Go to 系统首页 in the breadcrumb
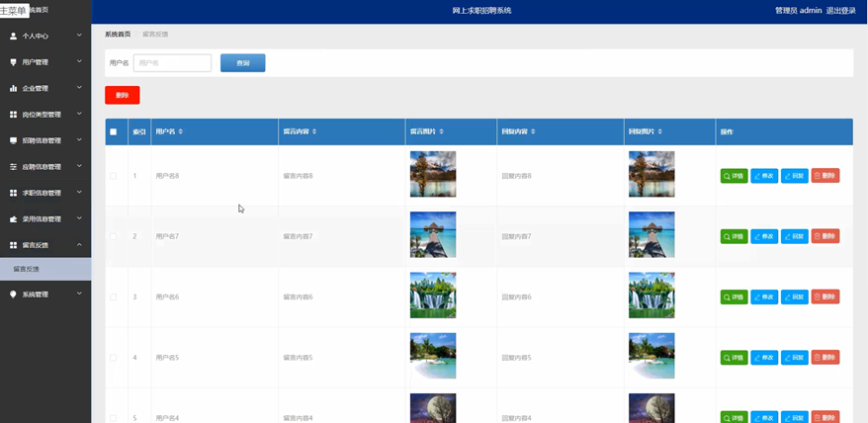 [x=118, y=35]
